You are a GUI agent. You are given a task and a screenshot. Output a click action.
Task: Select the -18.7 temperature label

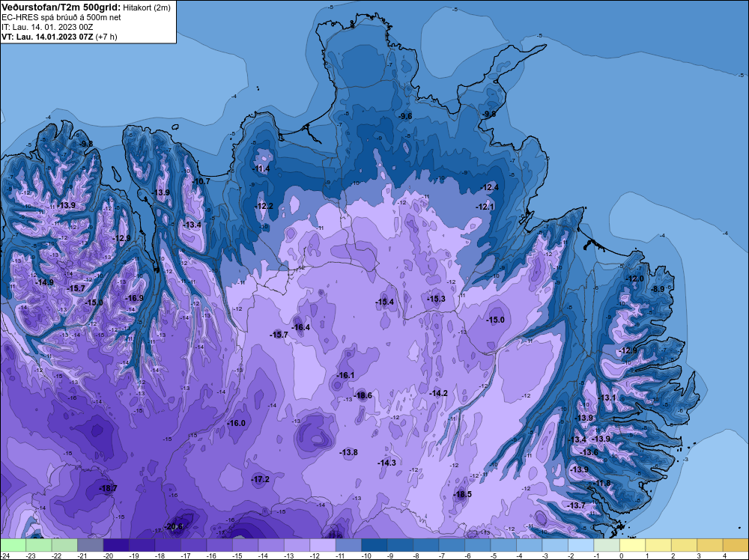(108, 488)
